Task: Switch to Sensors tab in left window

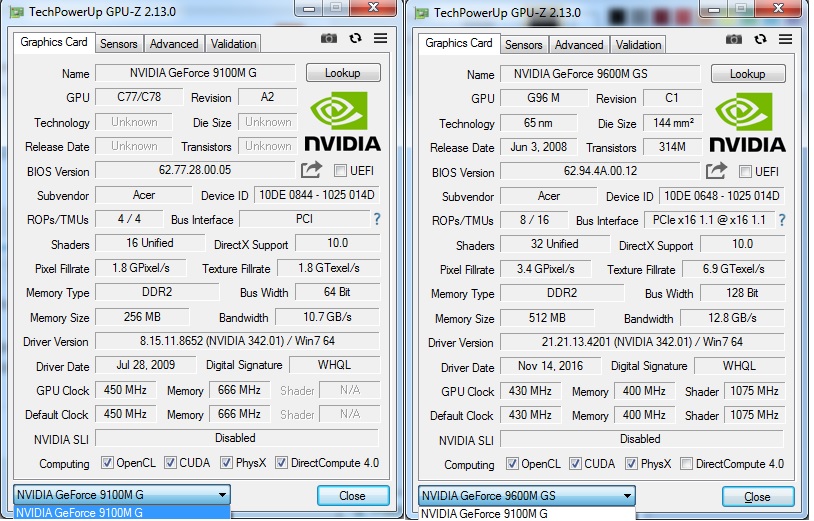Action: coord(119,44)
